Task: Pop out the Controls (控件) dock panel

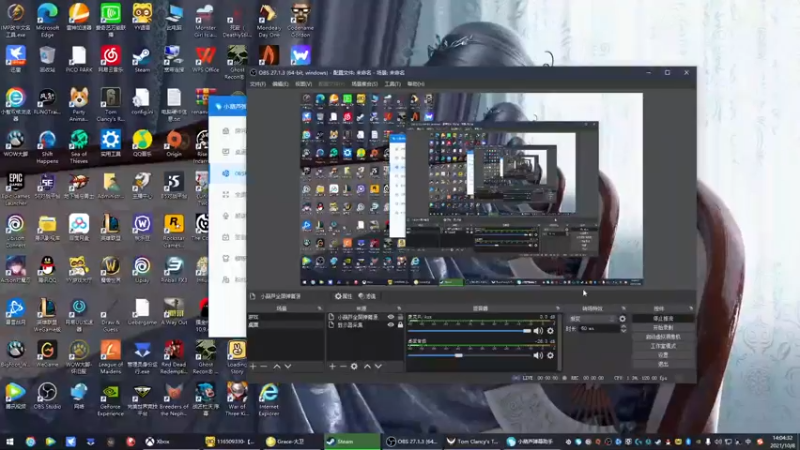Action: 691,308
